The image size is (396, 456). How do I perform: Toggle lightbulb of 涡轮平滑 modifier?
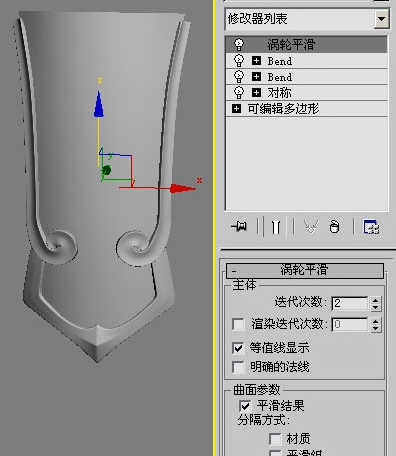coord(239,44)
